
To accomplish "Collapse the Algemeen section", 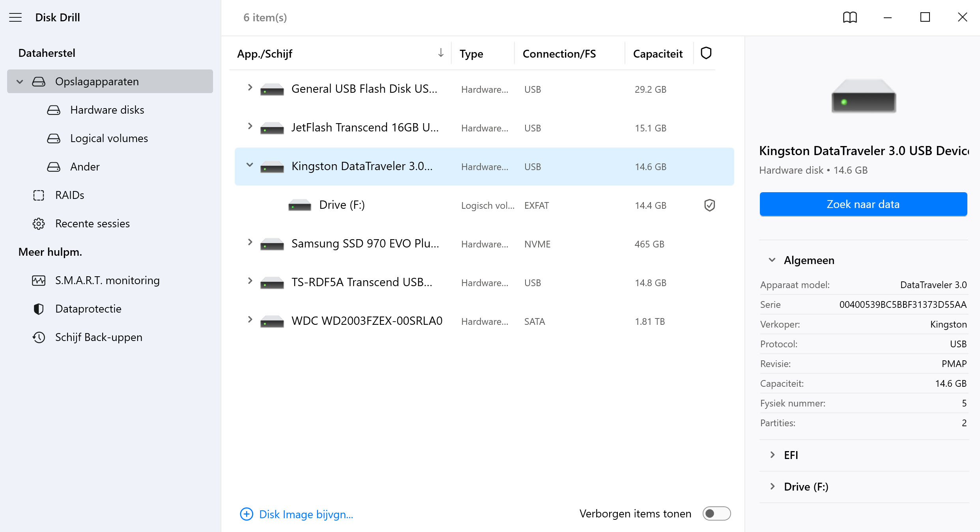I will 772,260.
